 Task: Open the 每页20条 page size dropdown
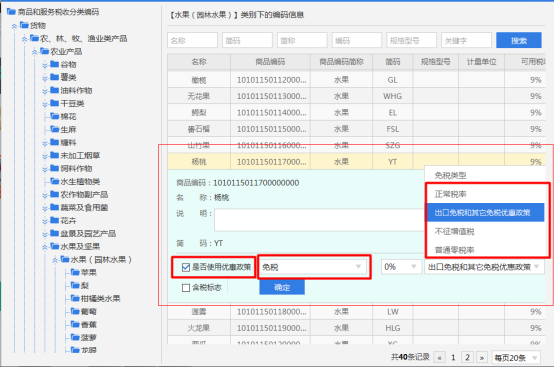[515, 358]
